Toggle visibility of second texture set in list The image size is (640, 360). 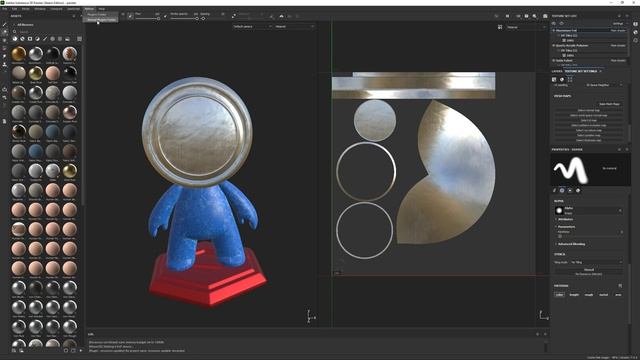coord(554,45)
